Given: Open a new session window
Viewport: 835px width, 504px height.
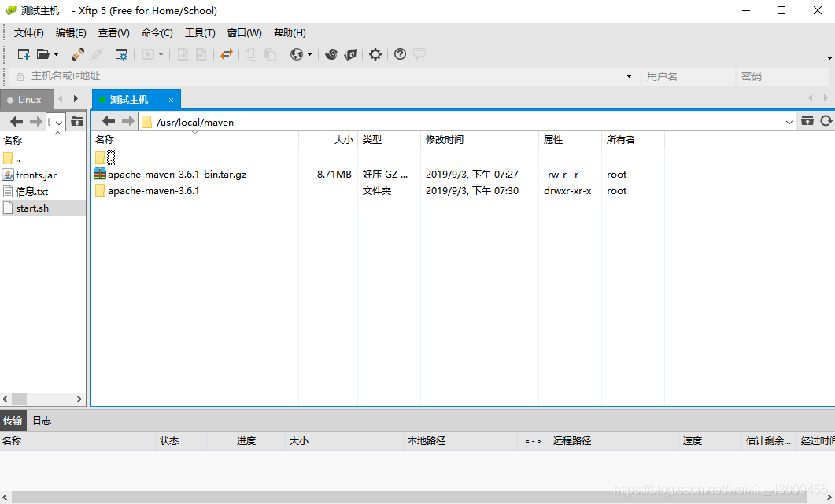Looking at the screenshot, I should click(x=24, y=54).
